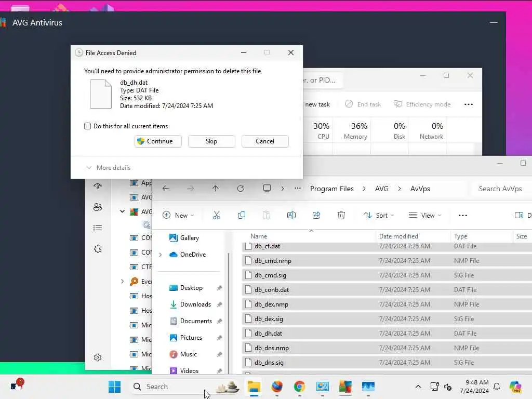Open Windows Start menu
Viewport: 532px width, 399px height.
click(114, 387)
